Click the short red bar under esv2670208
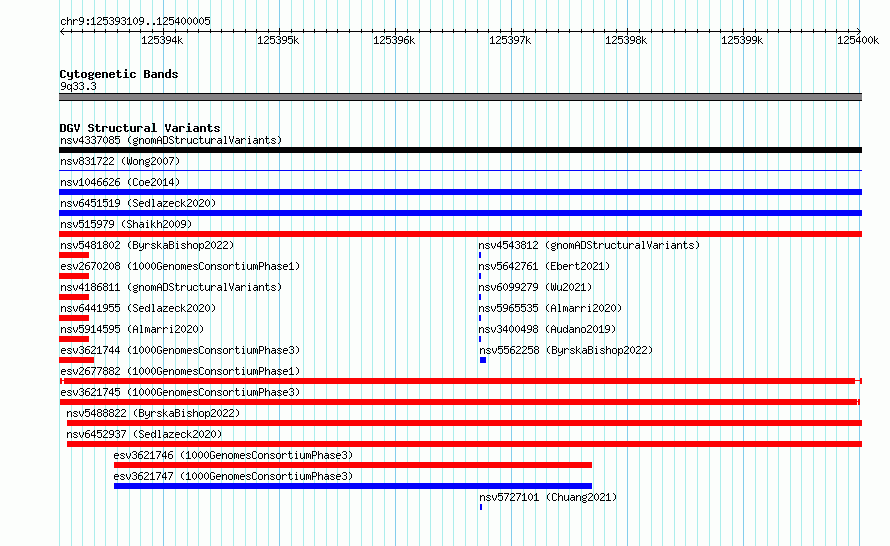The width and height of the screenshot is (890, 546). click(x=74, y=276)
